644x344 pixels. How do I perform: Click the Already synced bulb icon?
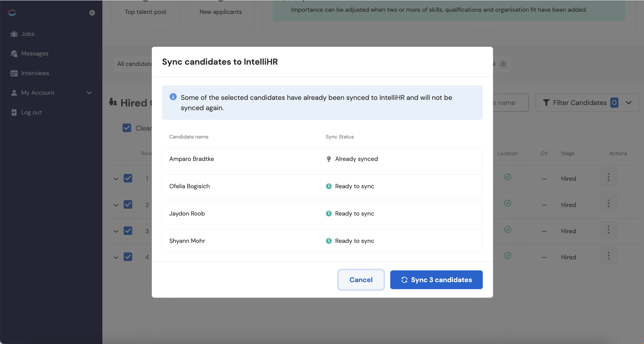(329, 159)
